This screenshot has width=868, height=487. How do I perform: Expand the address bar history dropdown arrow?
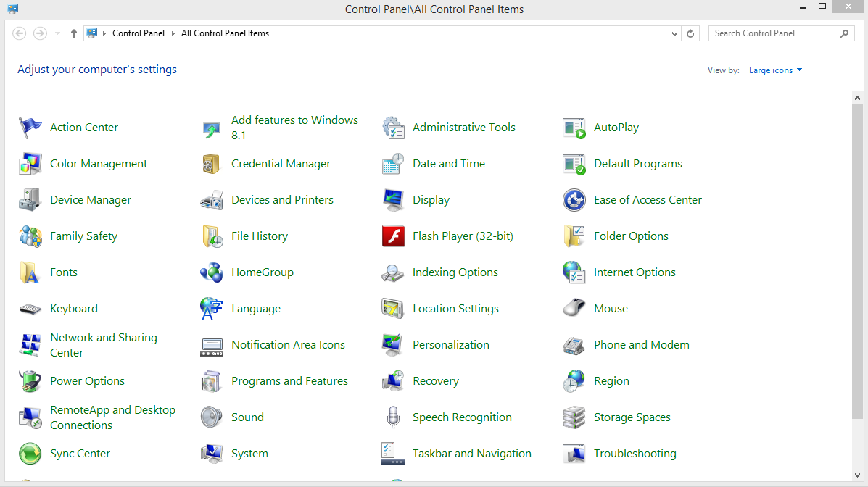tap(674, 33)
